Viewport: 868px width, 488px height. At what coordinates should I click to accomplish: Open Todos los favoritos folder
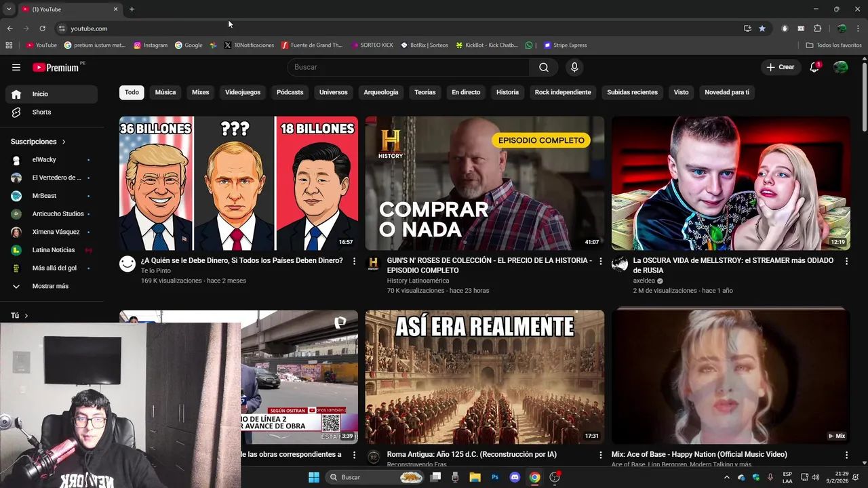tap(833, 45)
